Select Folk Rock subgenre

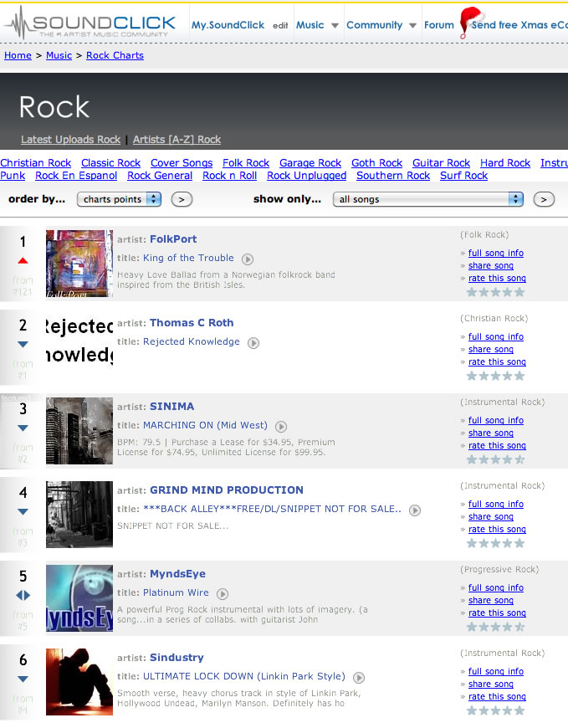[x=246, y=163]
